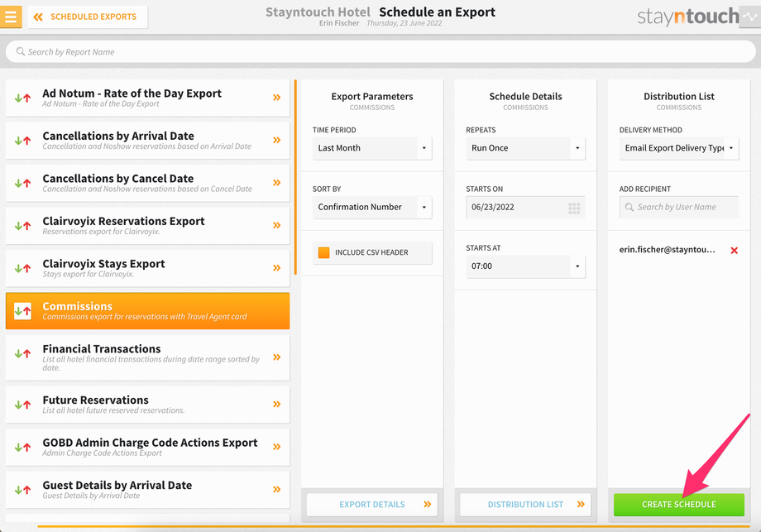Focus the Search by User Name field
Viewport: 761px width, 532px height.
pyautogui.click(x=679, y=208)
